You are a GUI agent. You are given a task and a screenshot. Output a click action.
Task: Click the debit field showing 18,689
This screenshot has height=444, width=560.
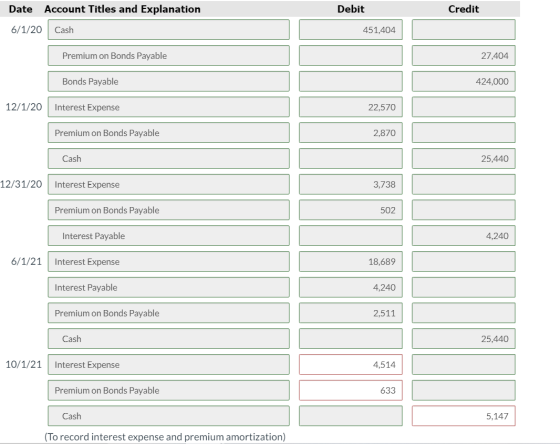[351, 261]
